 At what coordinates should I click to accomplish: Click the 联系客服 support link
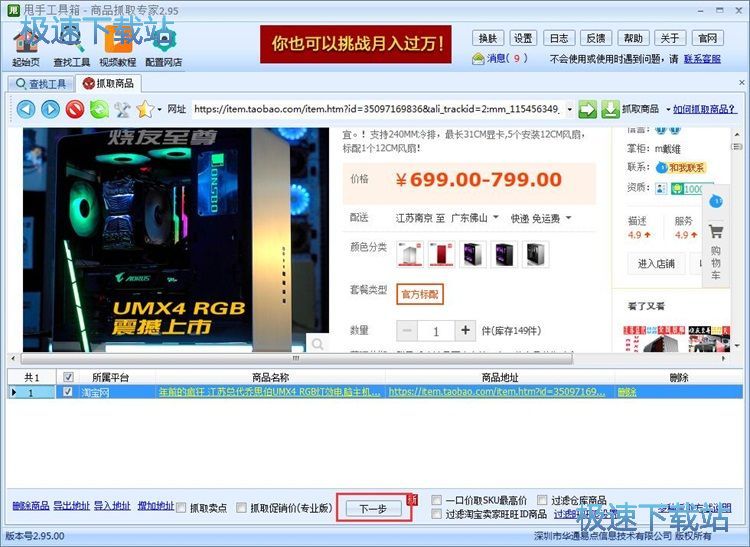702,59
